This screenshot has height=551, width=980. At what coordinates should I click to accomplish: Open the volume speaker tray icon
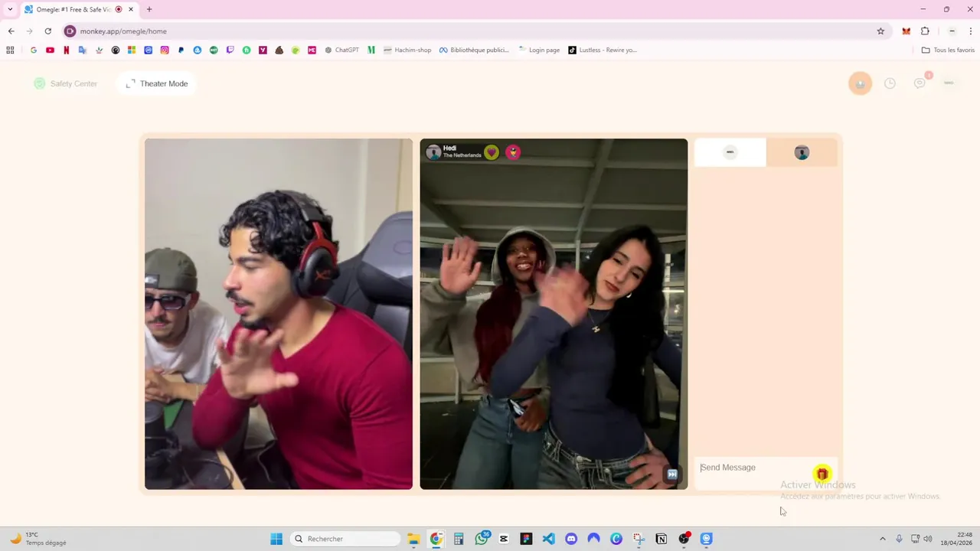click(928, 539)
